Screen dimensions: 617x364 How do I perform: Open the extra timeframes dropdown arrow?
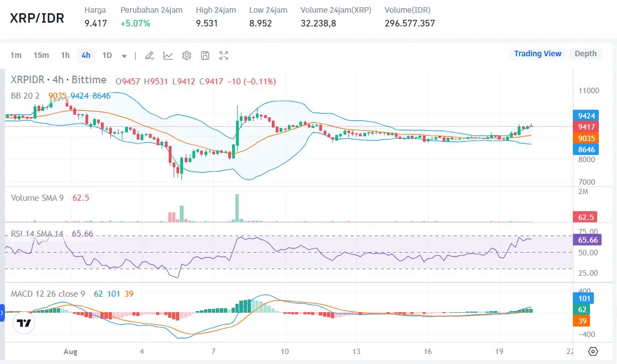(124, 55)
